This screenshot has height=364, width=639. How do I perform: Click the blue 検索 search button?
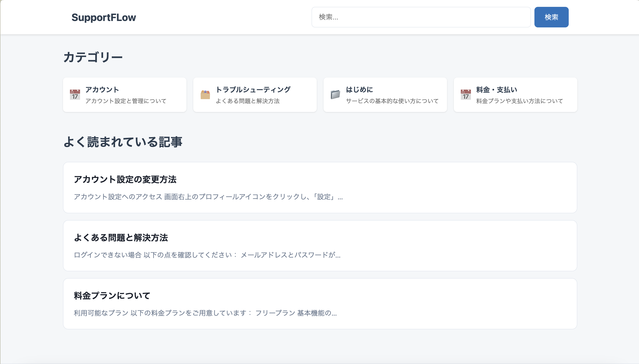tap(551, 17)
